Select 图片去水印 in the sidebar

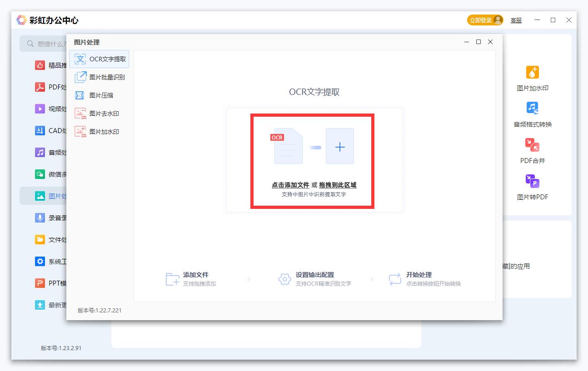(99, 114)
